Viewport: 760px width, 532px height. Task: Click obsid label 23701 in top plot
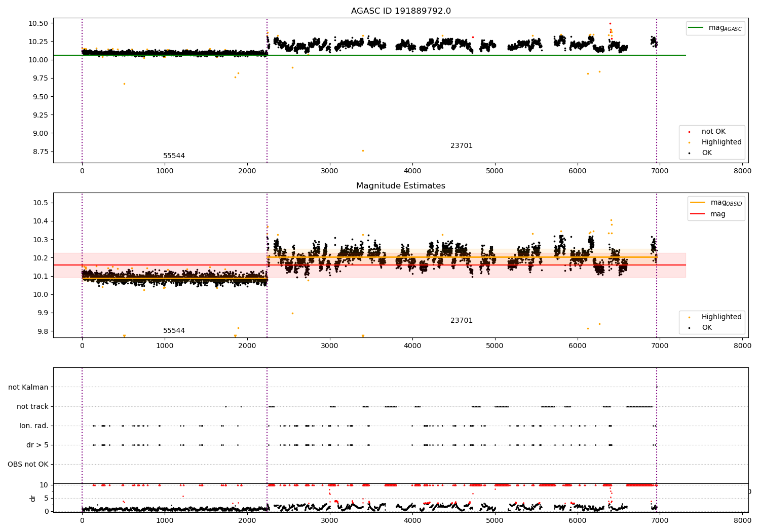pyautogui.click(x=462, y=146)
